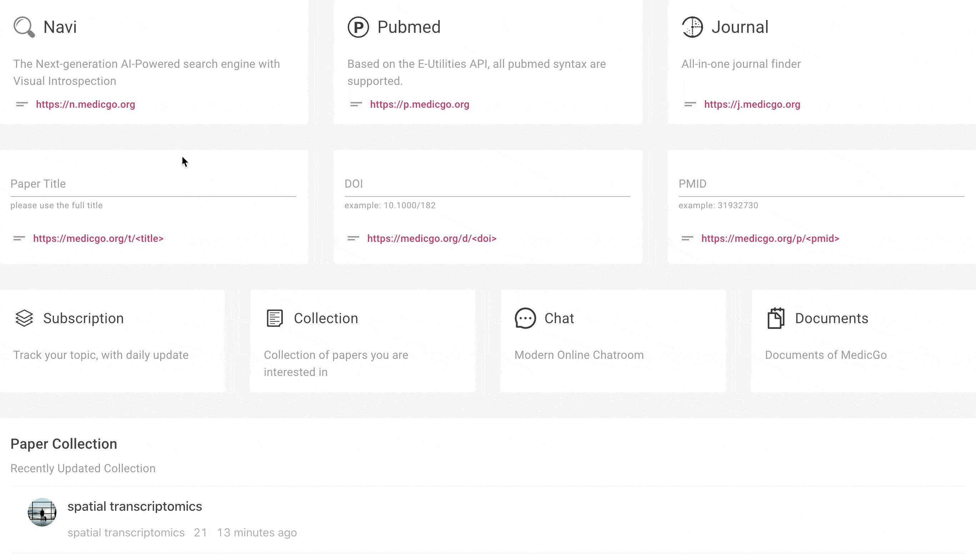This screenshot has height=560, width=976.
Task: Open the https://p.medicgo.org link
Action: click(419, 104)
